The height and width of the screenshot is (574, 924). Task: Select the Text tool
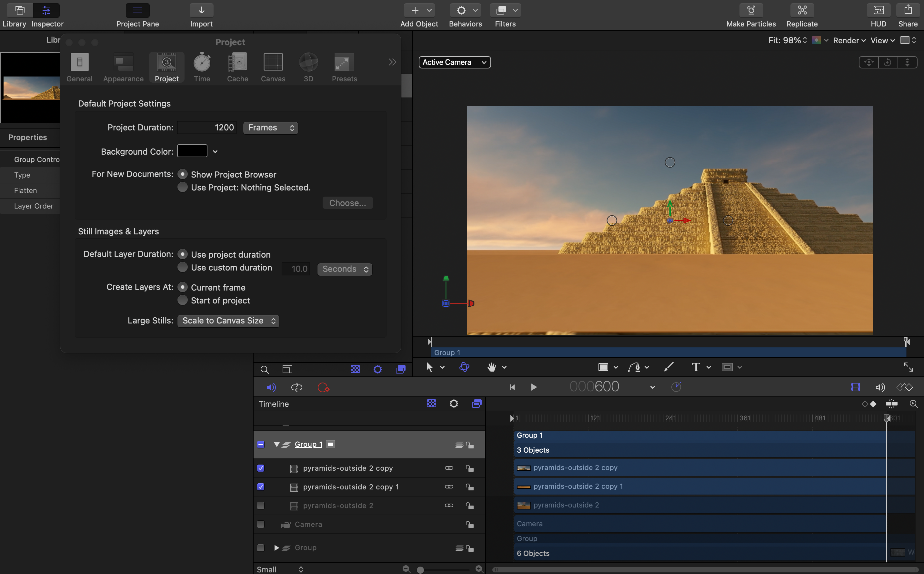click(696, 367)
